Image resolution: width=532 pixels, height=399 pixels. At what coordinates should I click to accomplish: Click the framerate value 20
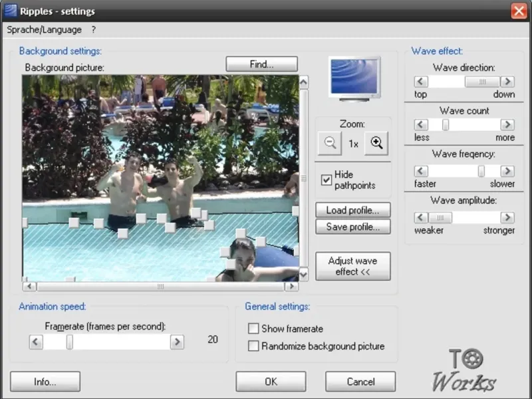point(213,339)
